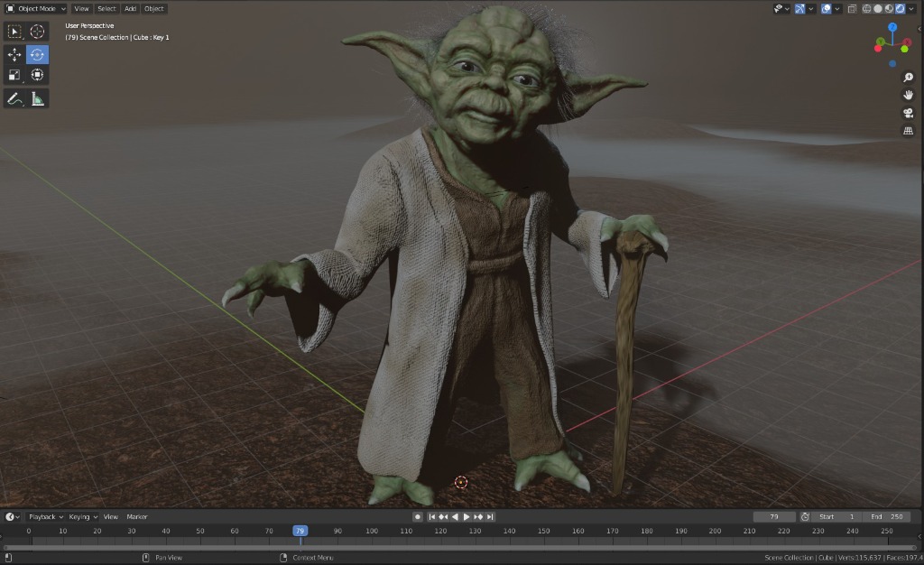Open the Playback popover
The image size is (924, 565).
tap(46, 516)
